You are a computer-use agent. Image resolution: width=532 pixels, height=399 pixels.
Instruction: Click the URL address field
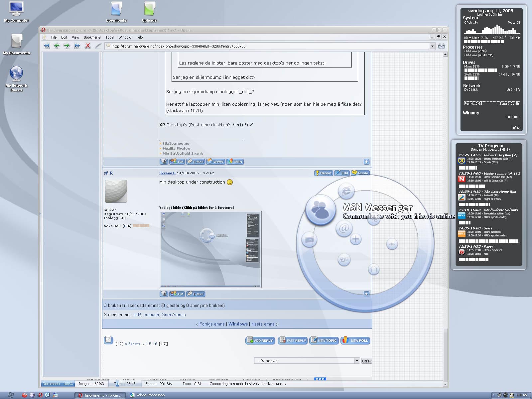pos(270,46)
